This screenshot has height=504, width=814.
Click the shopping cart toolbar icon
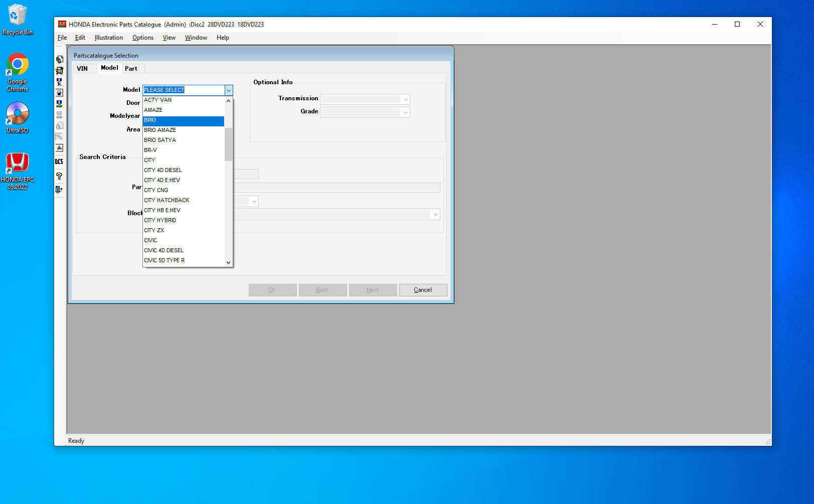point(59,71)
